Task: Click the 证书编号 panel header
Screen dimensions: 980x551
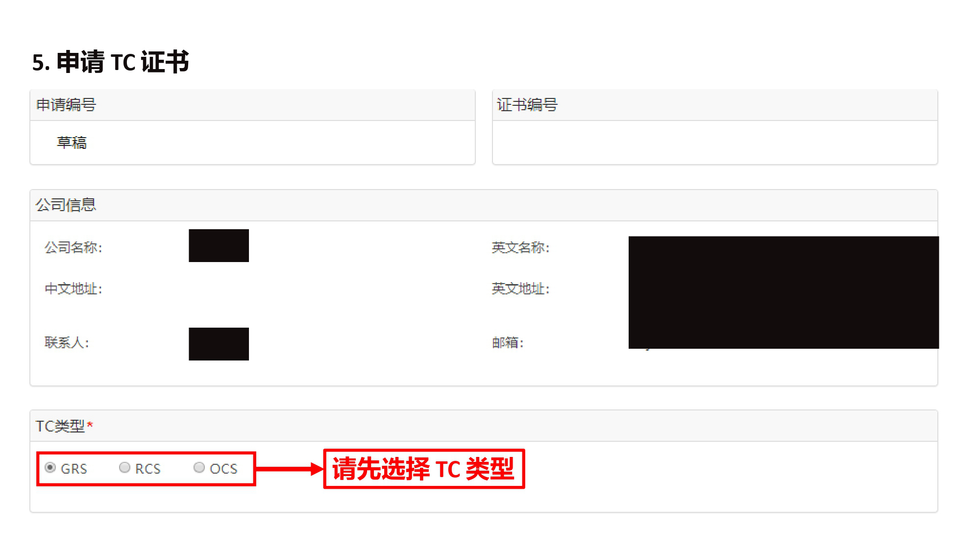Action: pyautogui.click(x=715, y=105)
